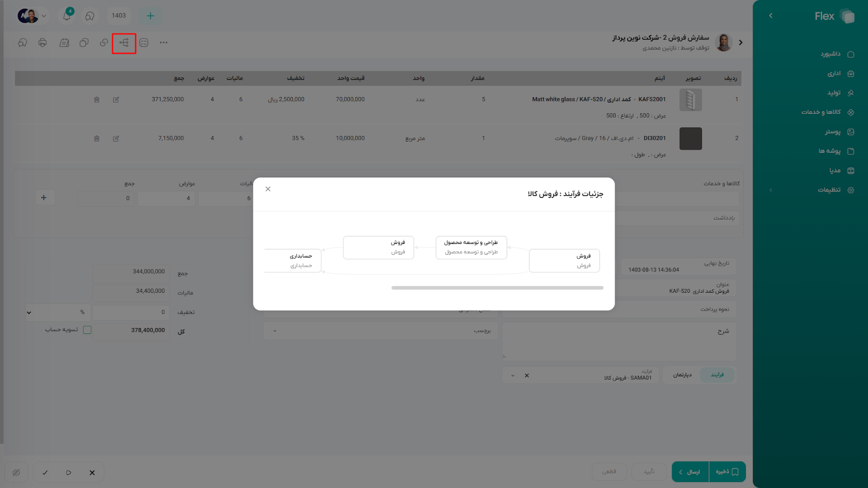Open the checklist icon in document toolbar

coord(144,42)
